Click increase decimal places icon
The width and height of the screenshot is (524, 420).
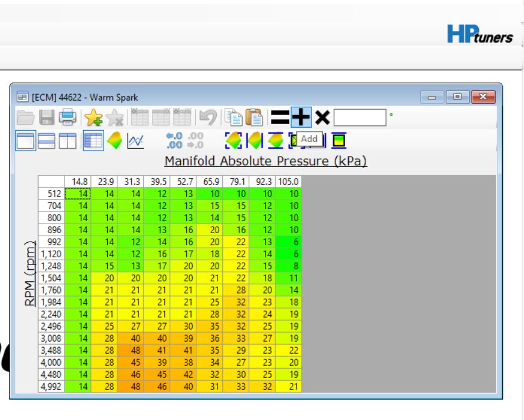tap(173, 140)
